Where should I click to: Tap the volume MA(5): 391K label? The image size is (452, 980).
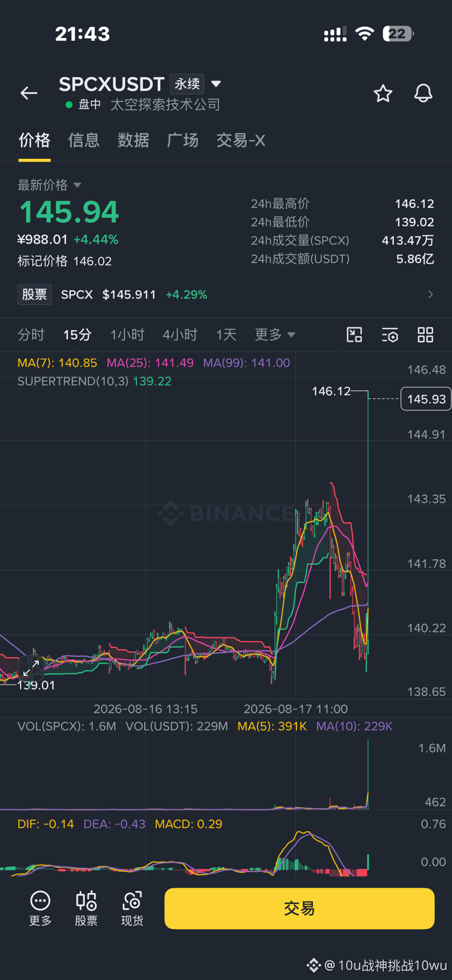(x=272, y=726)
